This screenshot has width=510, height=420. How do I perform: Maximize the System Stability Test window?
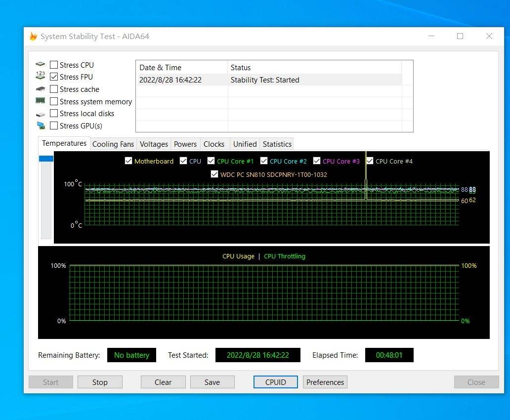460,36
